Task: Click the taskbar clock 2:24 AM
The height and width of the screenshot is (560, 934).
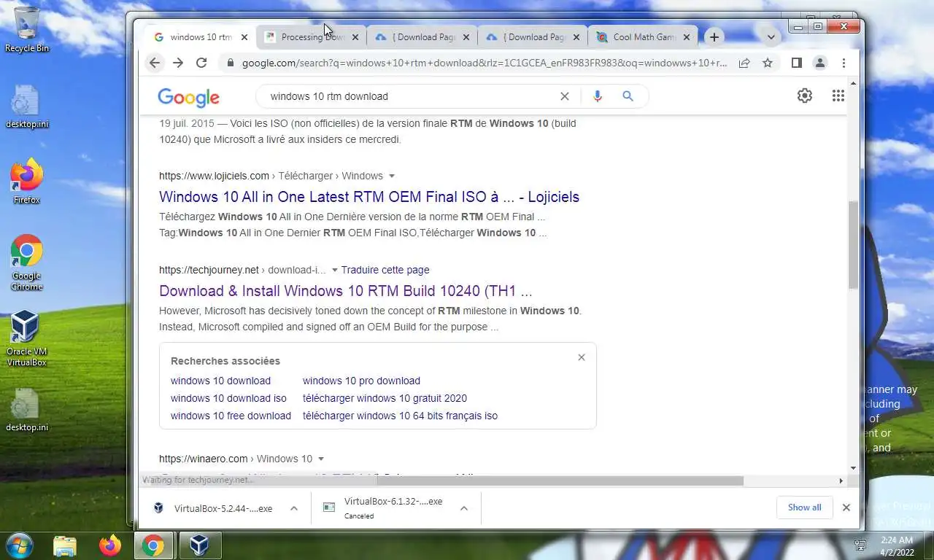Action: pyautogui.click(x=897, y=545)
